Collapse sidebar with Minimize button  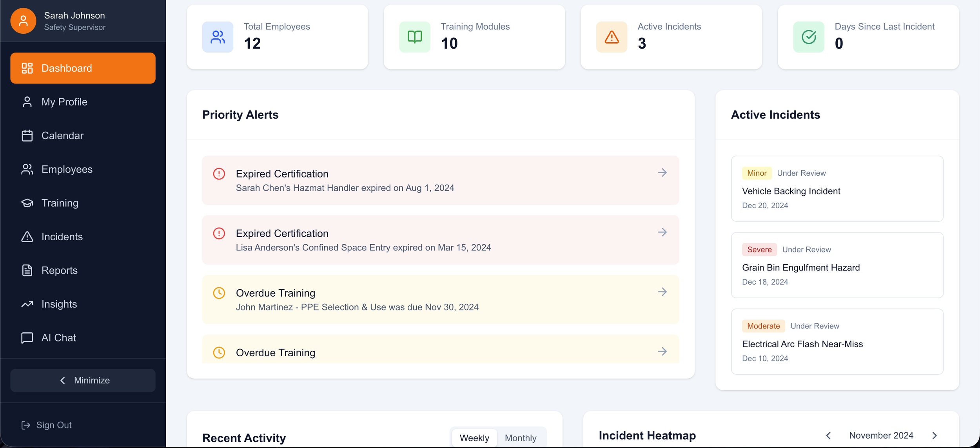83,380
